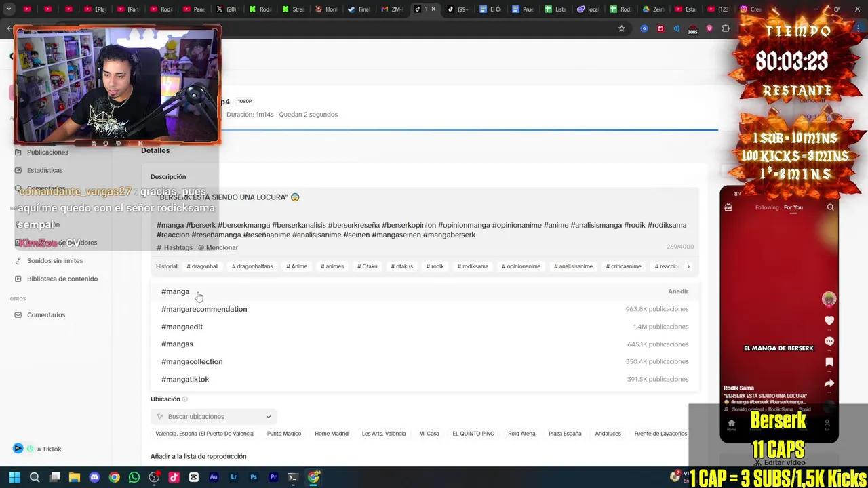
Task: Open taskbar search magnifier
Action: click(35, 477)
